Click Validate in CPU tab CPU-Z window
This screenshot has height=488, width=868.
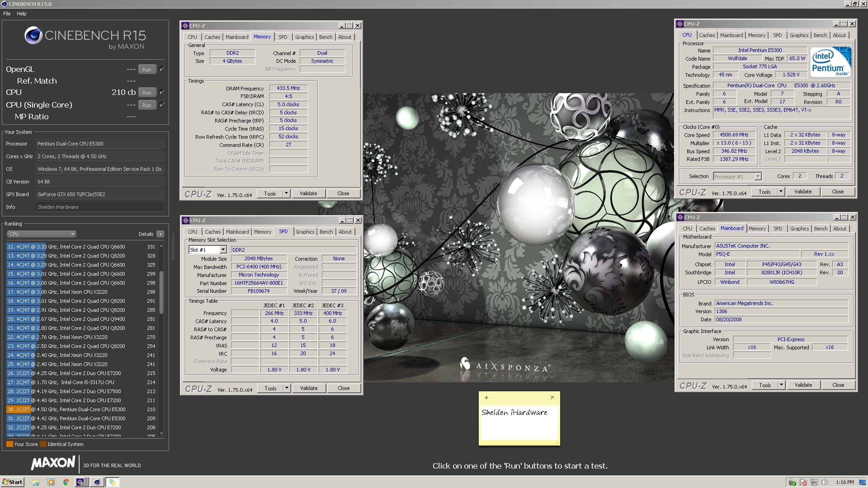point(803,192)
